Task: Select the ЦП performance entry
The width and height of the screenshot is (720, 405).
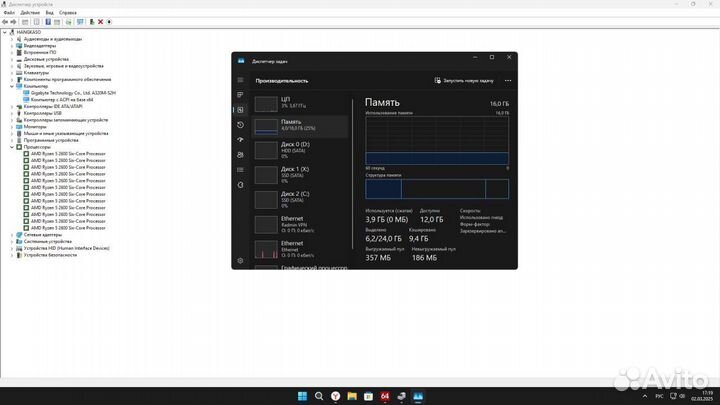Action: tap(301, 103)
